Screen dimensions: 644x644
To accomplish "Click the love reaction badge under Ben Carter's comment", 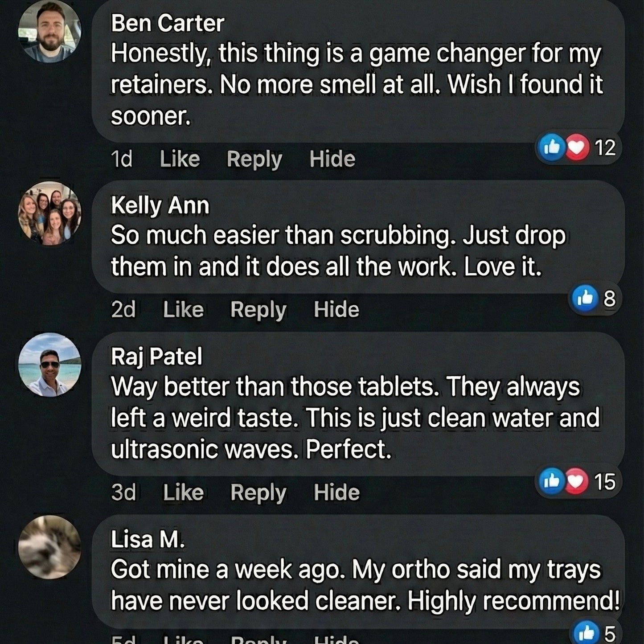I will pyautogui.click(x=577, y=147).
